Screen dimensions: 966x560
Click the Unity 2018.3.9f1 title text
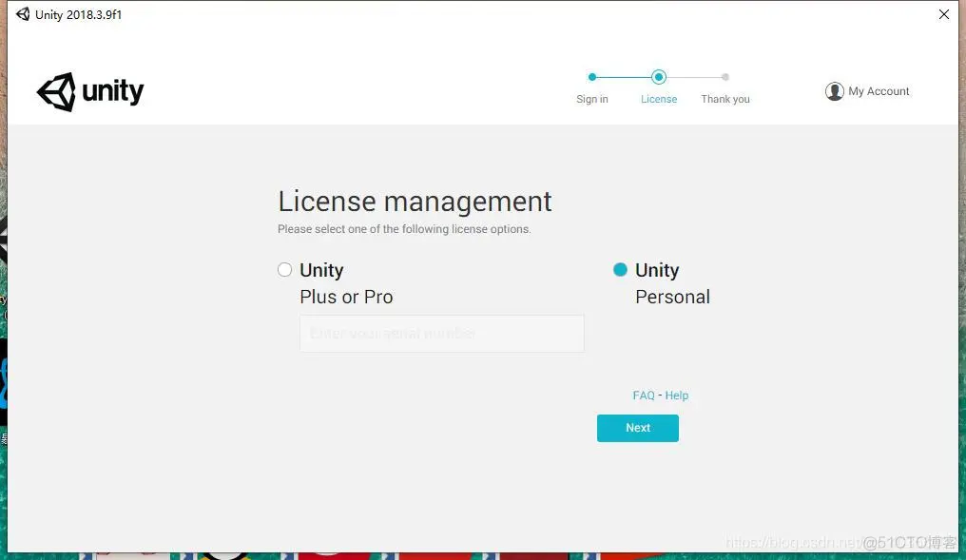[x=78, y=15]
